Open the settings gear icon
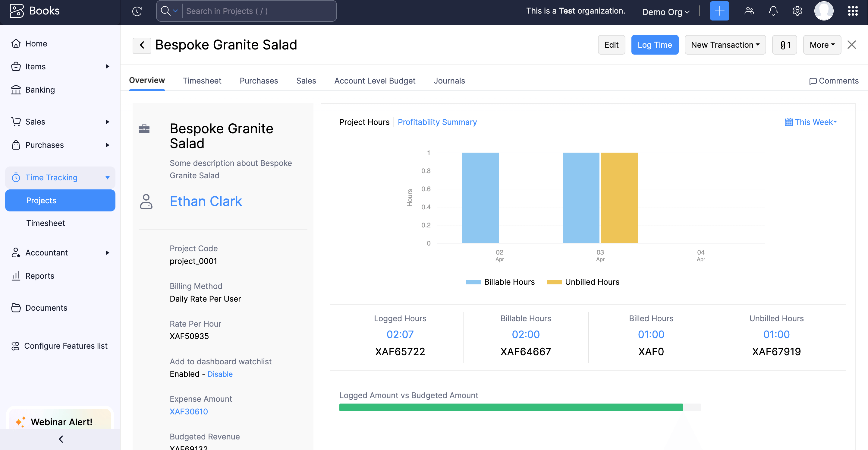This screenshot has height=450, width=868. pyautogui.click(x=797, y=11)
